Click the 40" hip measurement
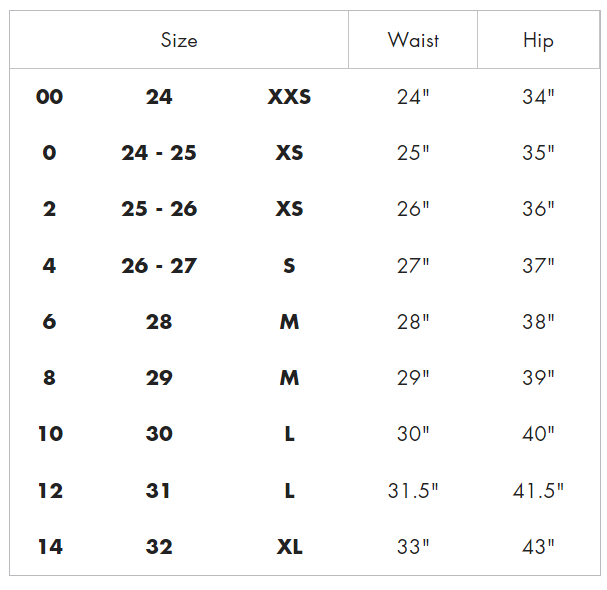Image resolution: width=607 pixels, height=590 pixels. coord(538,434)
